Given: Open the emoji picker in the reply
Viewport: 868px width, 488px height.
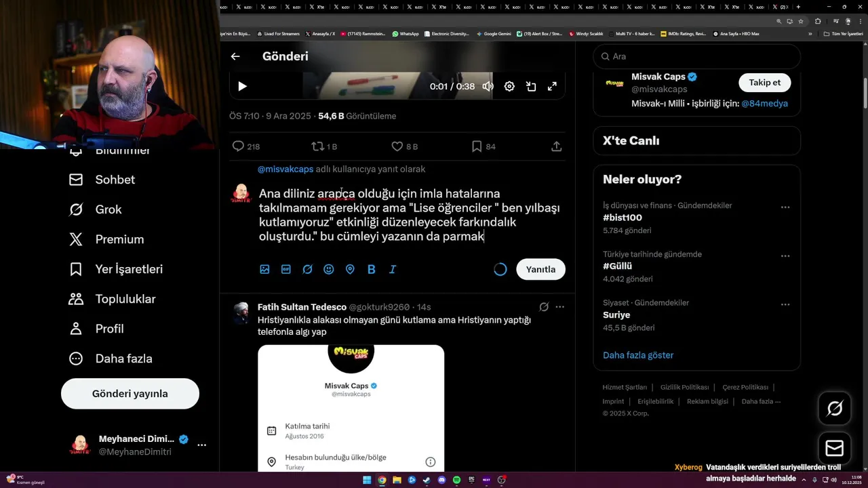Looking at the screenshot, I should (x=329, y=269).
